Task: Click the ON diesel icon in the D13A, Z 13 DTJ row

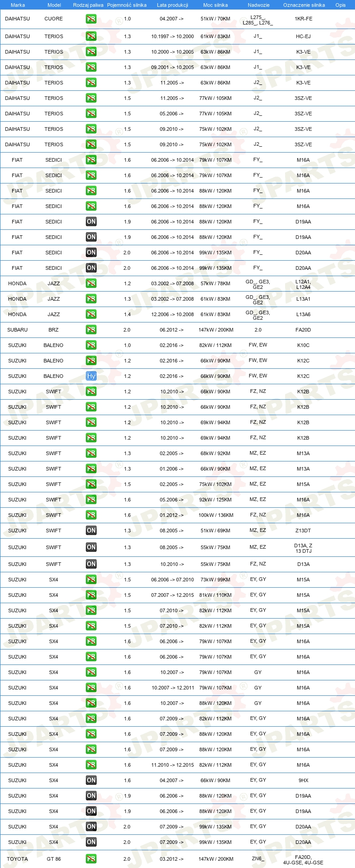Action: tap(91, 547)
